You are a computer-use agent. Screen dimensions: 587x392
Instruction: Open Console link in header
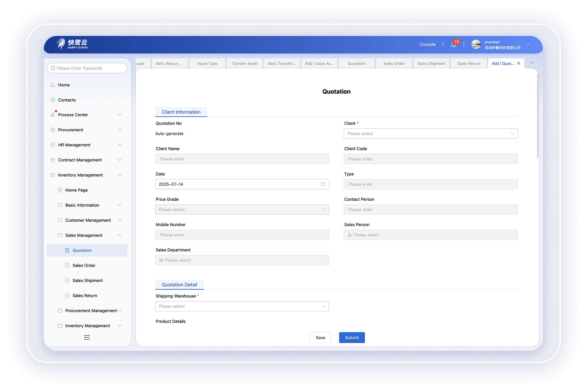pos(428,44)
